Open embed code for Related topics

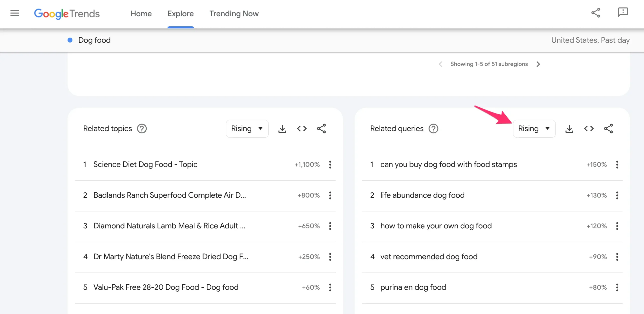pos(302,129)
